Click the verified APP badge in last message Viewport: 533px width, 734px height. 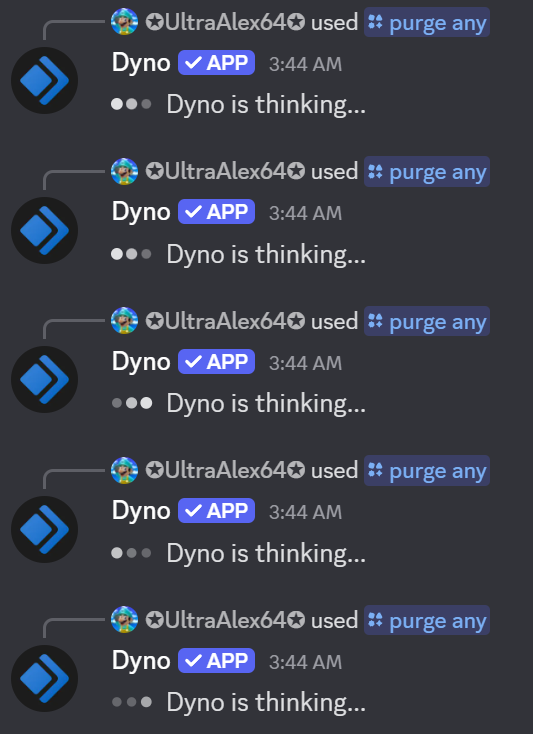pyautogui.click(x=216, y=661)
